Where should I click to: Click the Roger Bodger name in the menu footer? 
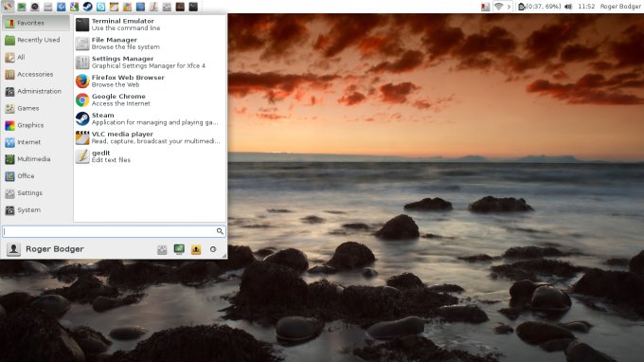click(x=55, y=249)
